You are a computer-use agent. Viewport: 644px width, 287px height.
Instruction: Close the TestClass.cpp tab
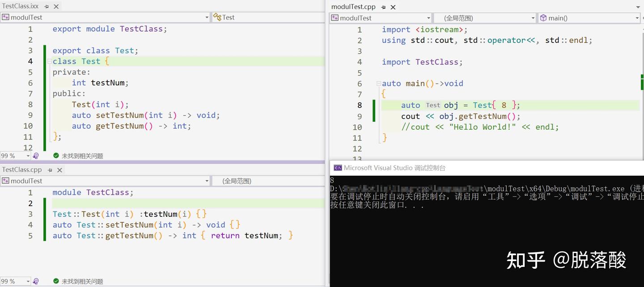tap(59, 170)
